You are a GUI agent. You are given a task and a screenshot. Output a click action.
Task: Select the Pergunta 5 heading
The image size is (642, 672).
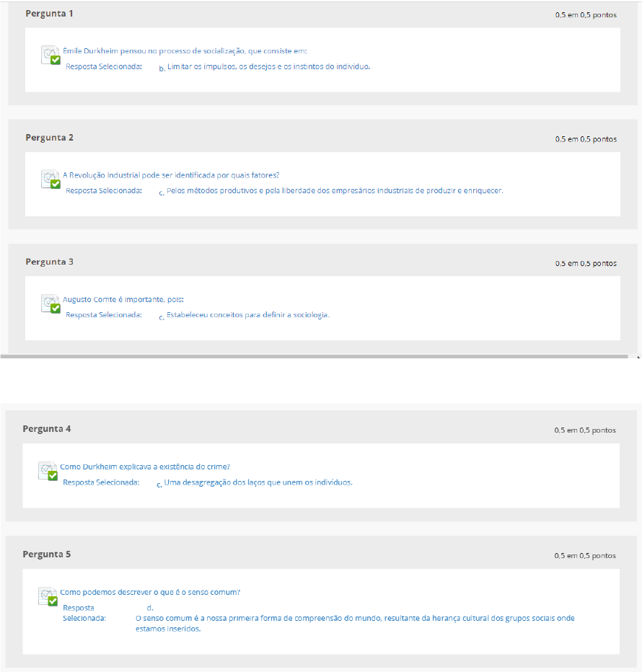[47, 554]
